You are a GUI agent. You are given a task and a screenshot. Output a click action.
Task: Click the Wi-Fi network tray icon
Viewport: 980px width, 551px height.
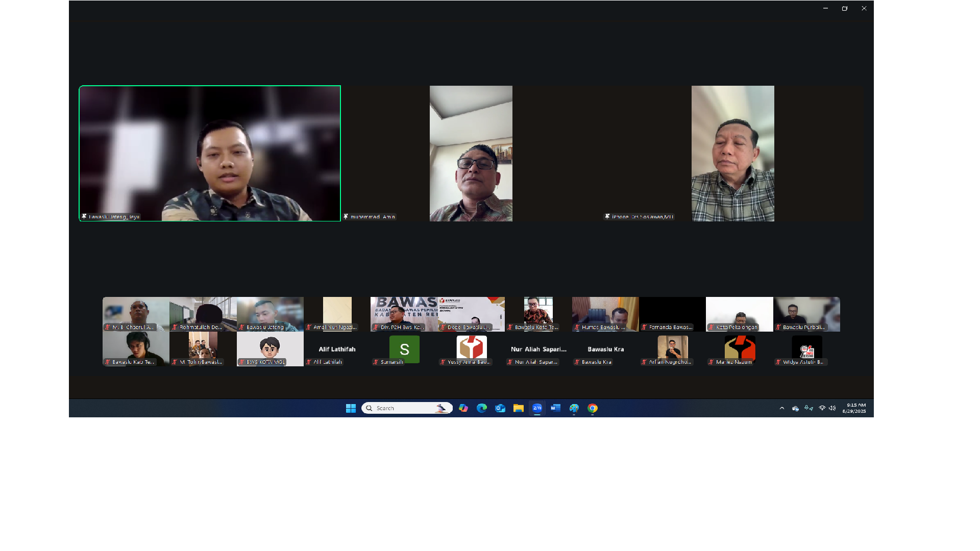pyautogui.click(x=822, y=408)
